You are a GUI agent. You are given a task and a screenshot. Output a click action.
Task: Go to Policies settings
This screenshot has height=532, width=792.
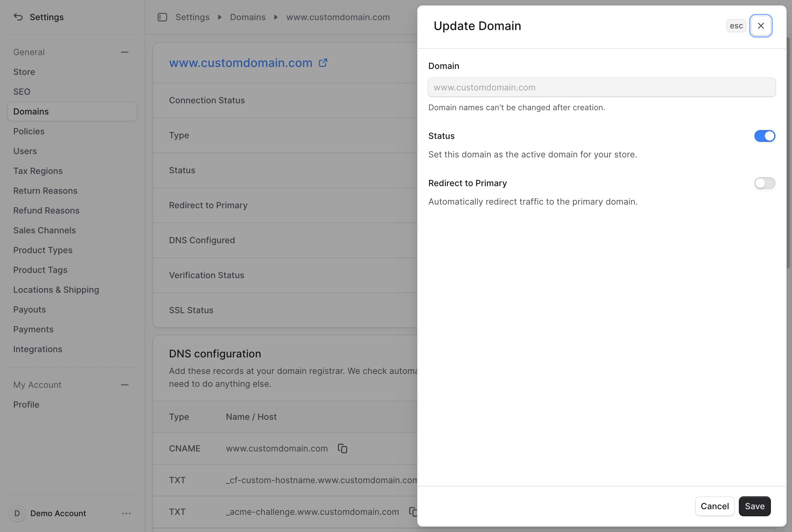pos(72,131)
